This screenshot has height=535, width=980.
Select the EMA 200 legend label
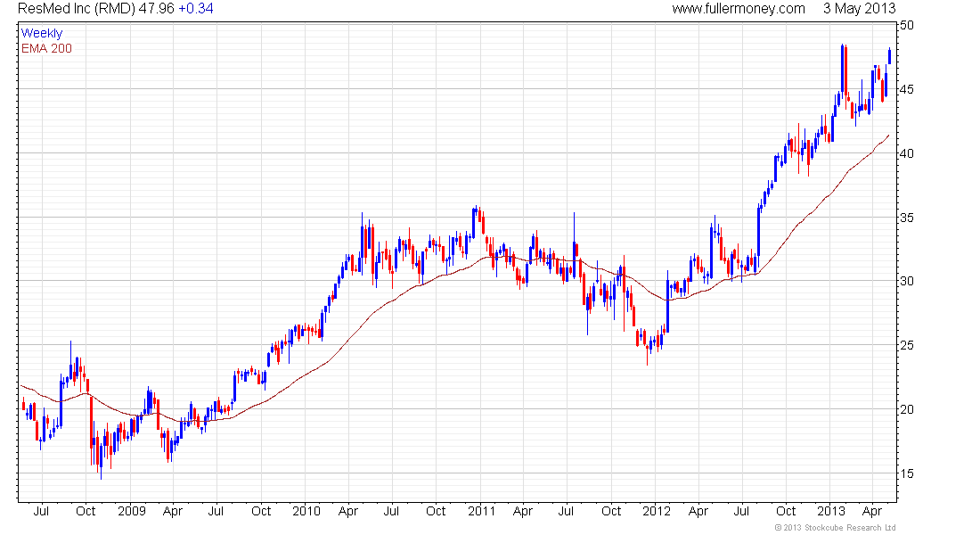[46, 49]
